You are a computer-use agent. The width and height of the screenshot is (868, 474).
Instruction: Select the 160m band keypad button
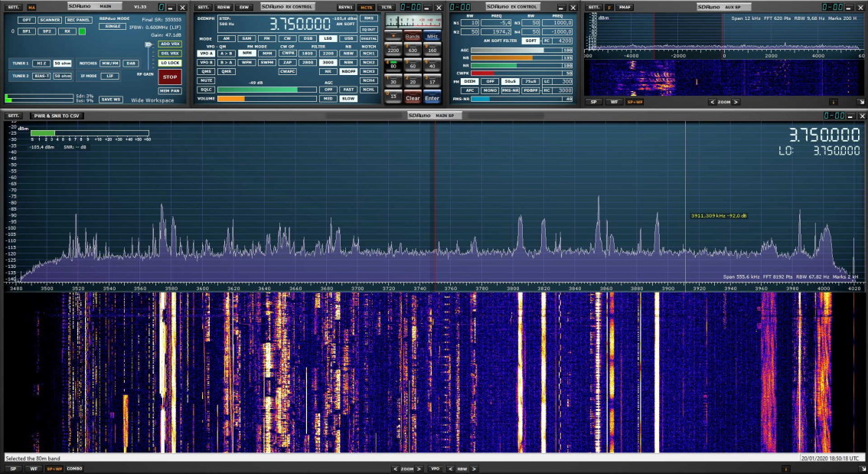[432, 50]
